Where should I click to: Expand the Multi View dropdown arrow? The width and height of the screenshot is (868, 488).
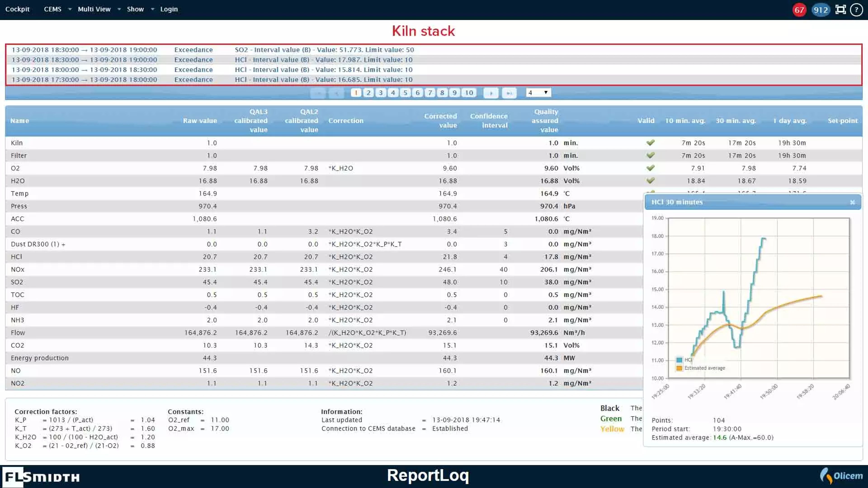119,9
